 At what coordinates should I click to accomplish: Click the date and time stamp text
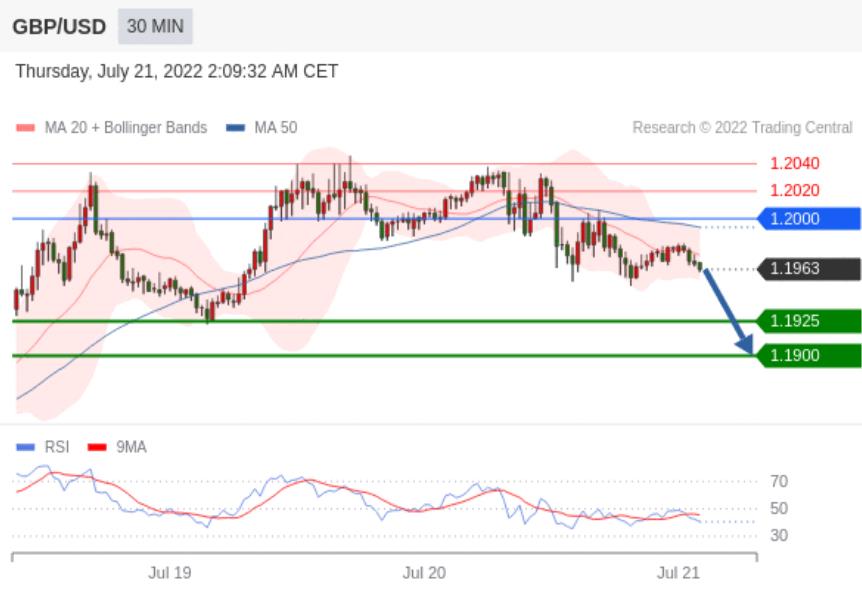click(176, 71)
